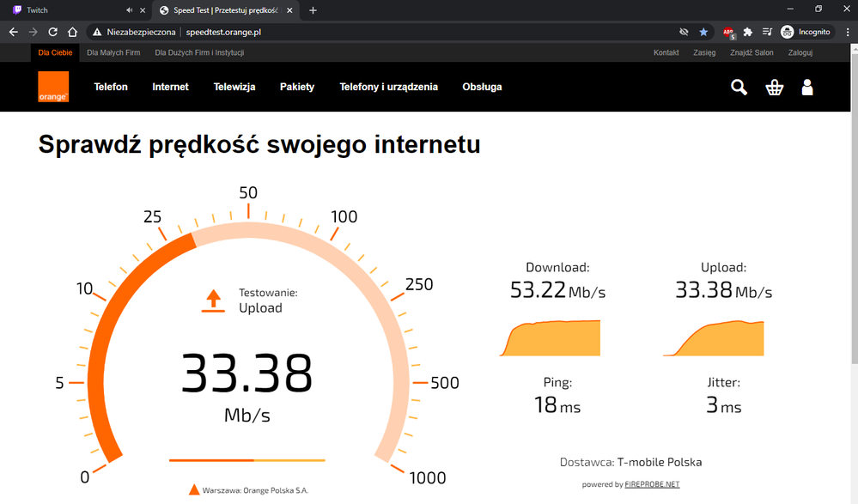Go forward in browser history
The height and width of the screenshot is (504, 858).
pos(33,33)
